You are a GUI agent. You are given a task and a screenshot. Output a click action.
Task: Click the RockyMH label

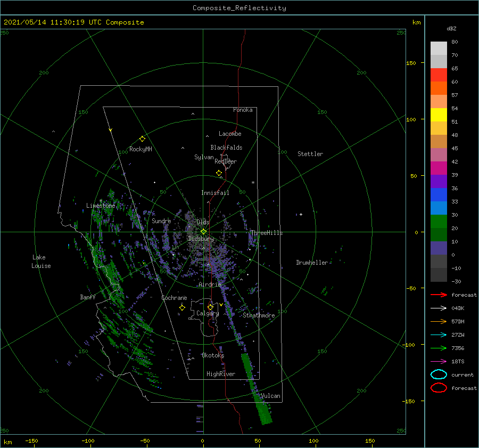pyautogui.click(x=141, y=149)
